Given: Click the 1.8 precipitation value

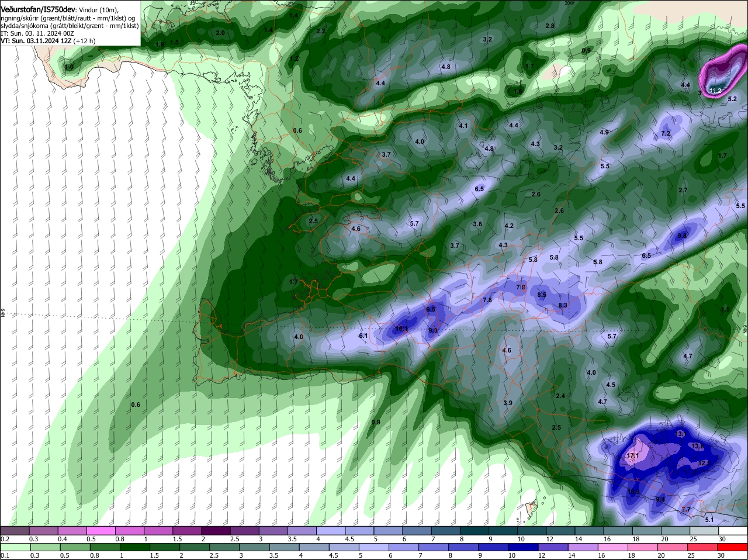Looking at the screenshot, I should coord(160,44).
